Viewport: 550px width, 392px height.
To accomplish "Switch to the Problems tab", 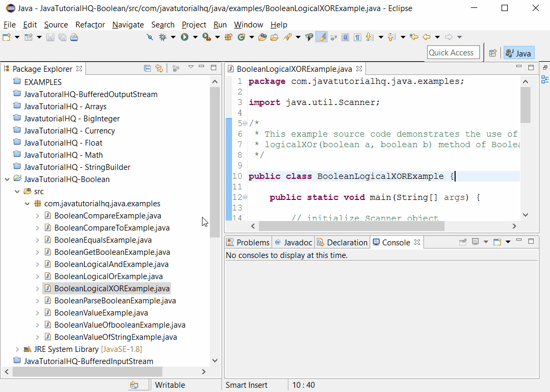I will point(248,243).
